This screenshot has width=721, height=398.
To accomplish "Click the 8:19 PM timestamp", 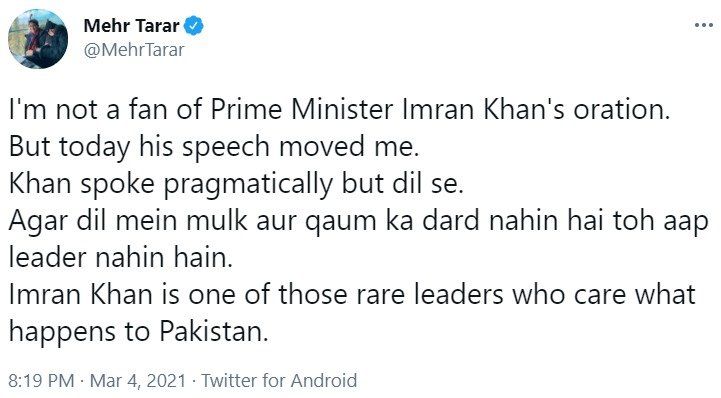I will (x=41, y=381).
